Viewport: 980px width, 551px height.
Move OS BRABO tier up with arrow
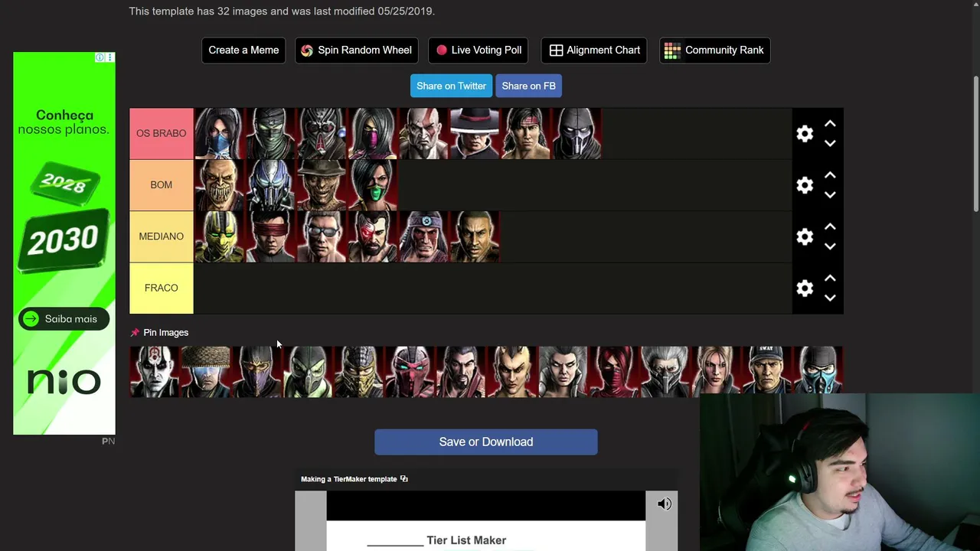[x=830, y=124]
